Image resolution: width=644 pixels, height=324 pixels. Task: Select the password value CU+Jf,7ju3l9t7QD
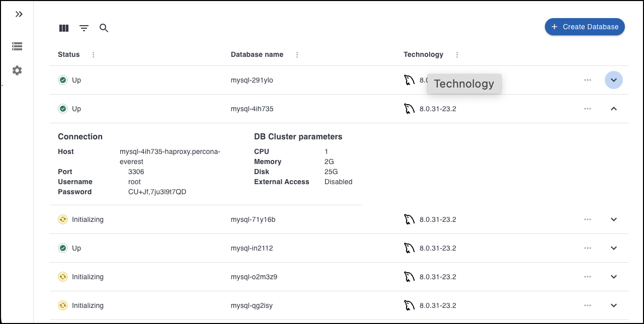[157, 192]
